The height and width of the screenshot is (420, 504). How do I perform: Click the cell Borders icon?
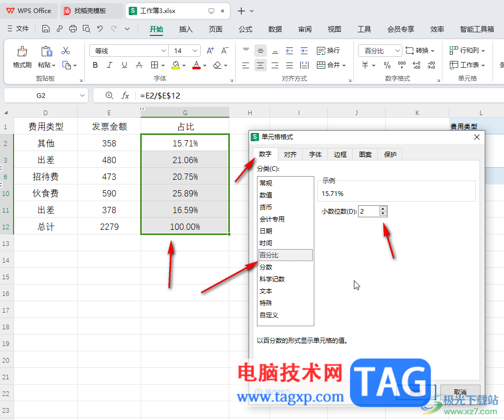point(155,65)
